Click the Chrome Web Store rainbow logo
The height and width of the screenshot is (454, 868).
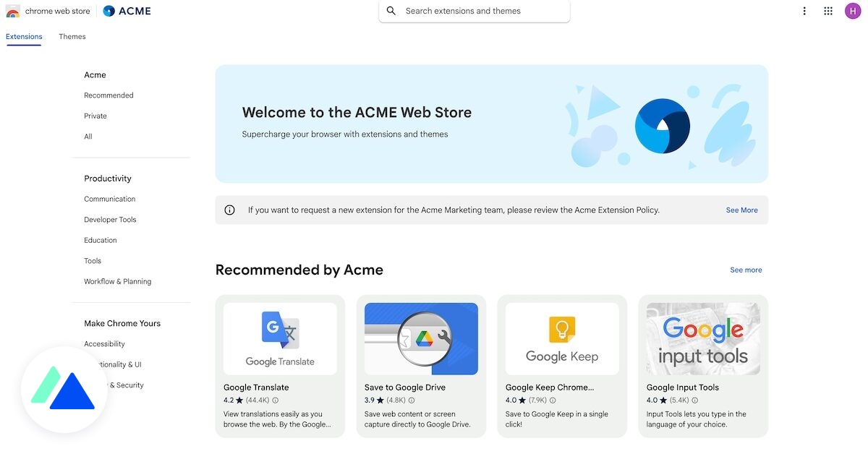point(13,11)
